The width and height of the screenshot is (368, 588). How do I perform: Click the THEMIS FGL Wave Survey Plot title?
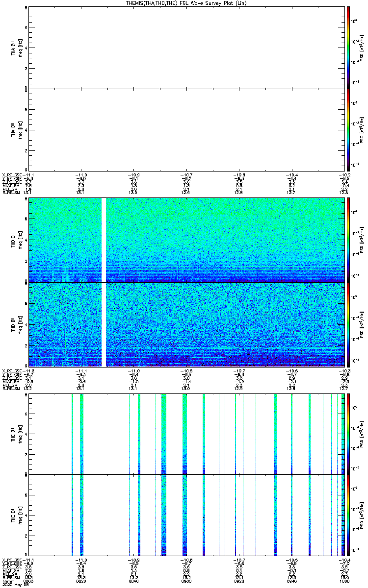(187, 3)
